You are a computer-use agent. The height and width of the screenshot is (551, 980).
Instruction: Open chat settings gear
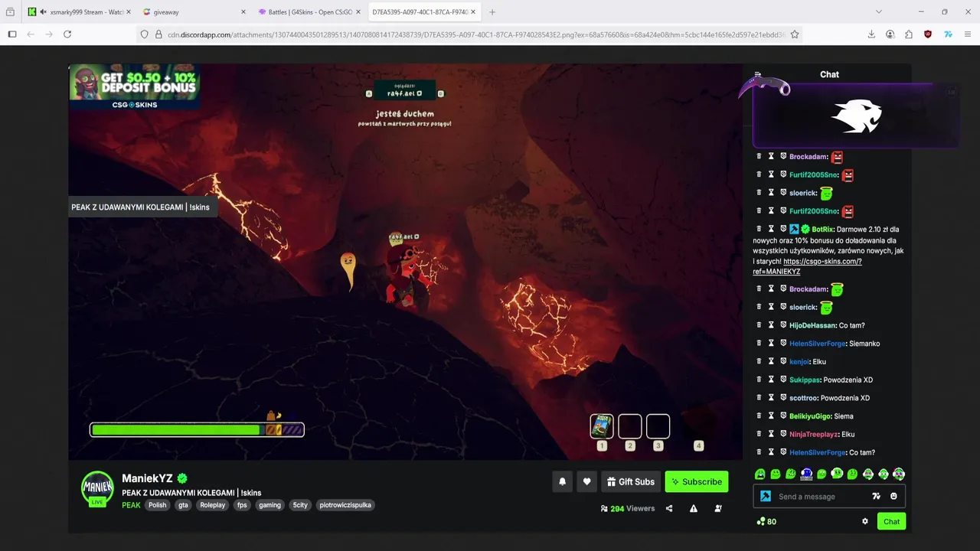(x=865, y=521)
